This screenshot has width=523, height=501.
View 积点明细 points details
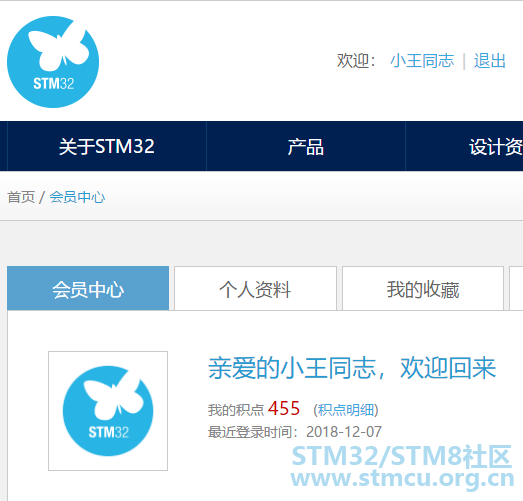tap(346, 410)
